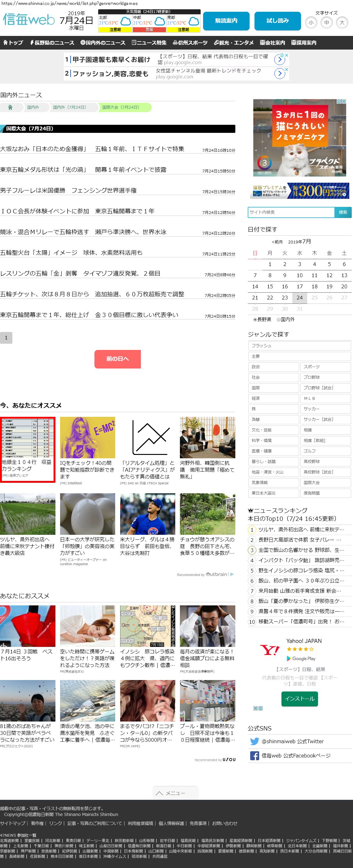
Task: Expand the メニュー footer toggle
Action: (x=176, y=793)
